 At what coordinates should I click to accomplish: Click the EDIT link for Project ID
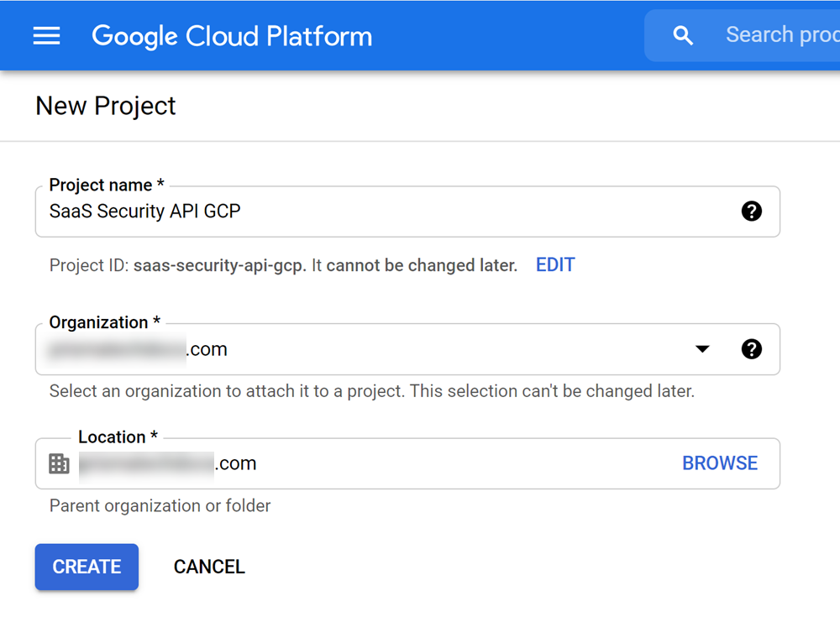click(x=555, y=265)
